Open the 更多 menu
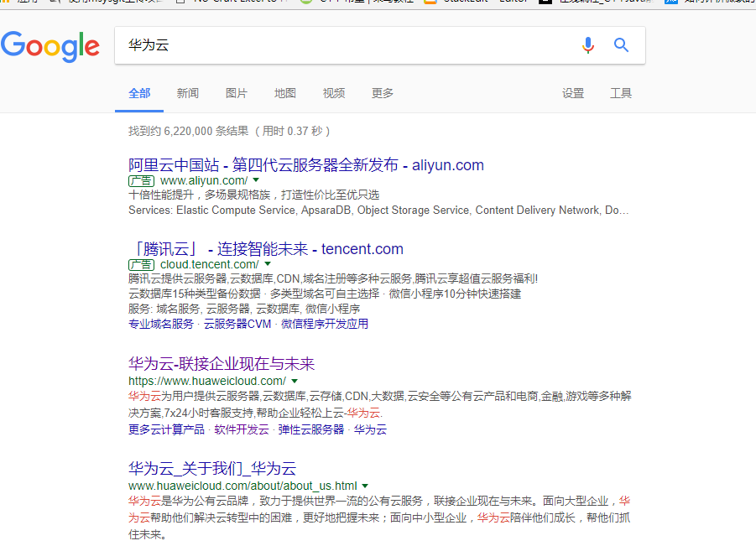Screen dimensions: 756x546 coord(383,93)
